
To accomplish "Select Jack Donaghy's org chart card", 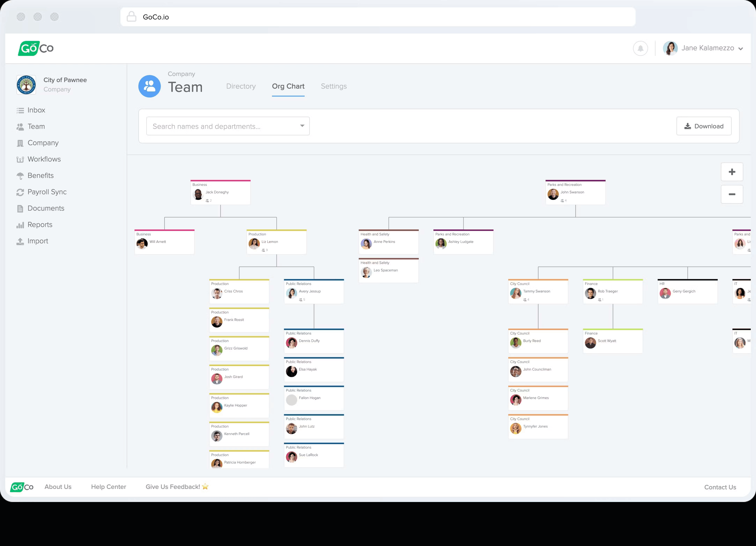I will 220,193.
